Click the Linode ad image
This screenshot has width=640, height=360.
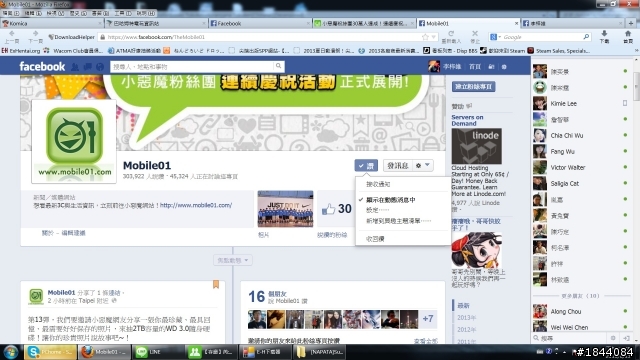(476, 146)
